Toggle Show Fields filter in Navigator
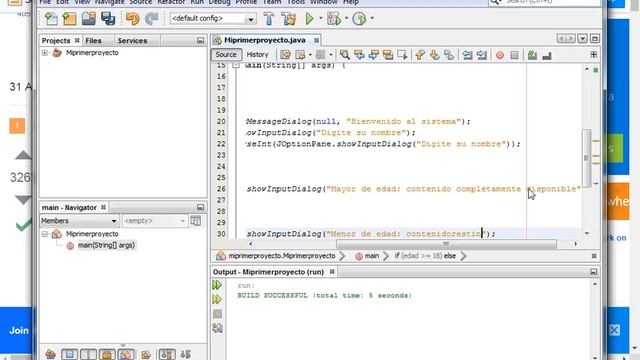Image resolution: width=640 pixels, height=360 pixels. tap(69, 354)
